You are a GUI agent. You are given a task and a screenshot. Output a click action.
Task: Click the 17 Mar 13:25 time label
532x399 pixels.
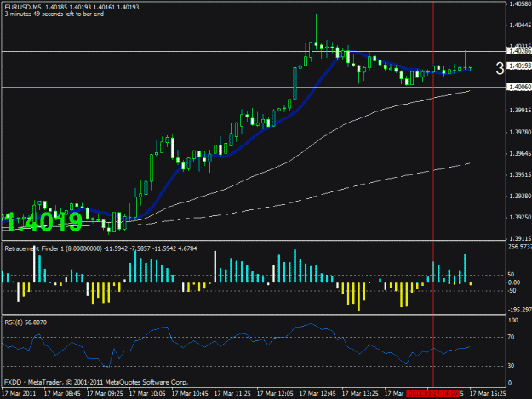360,394
